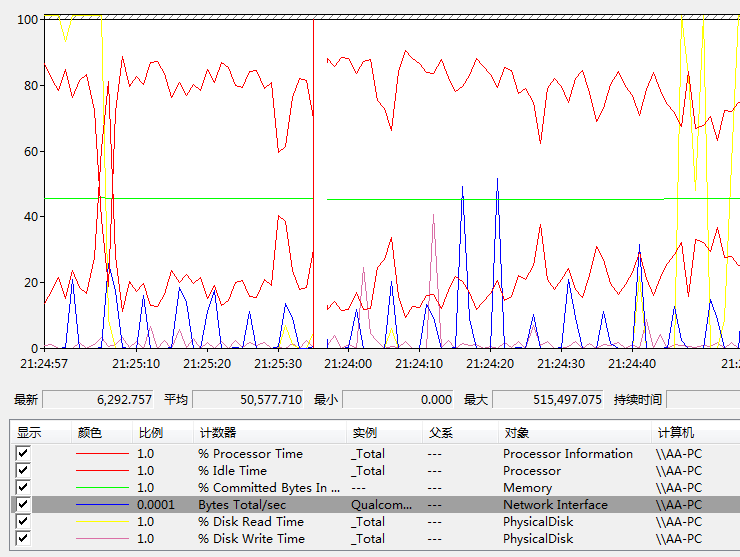Image resolution: width=740 pixels, height=557 pixels.
Task: Select the Bytes Total/sec counter name
Action: tap(242, 505)
